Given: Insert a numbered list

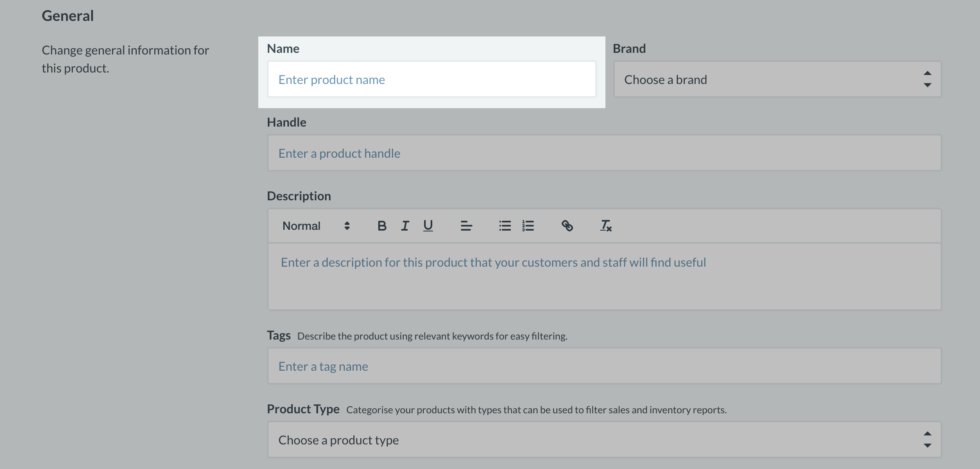Looking at the screenshot, I should [528, 226].
